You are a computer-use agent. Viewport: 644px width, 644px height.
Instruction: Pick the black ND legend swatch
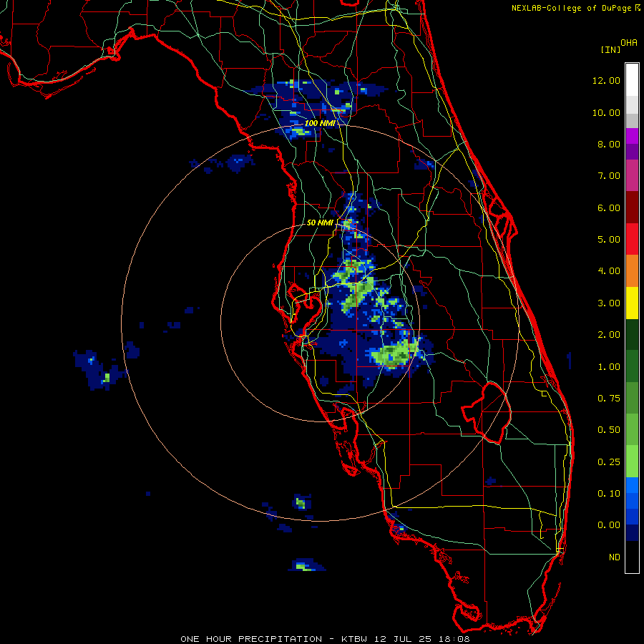632,557
